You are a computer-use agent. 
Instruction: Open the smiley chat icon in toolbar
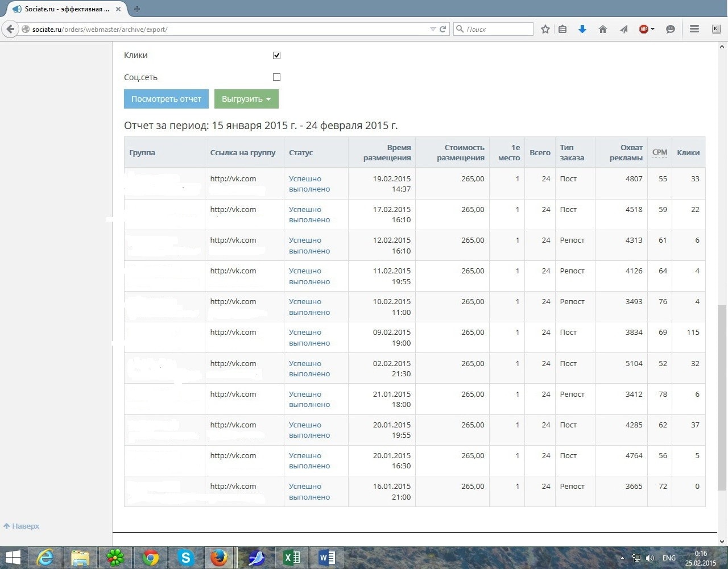pos(671,29)
